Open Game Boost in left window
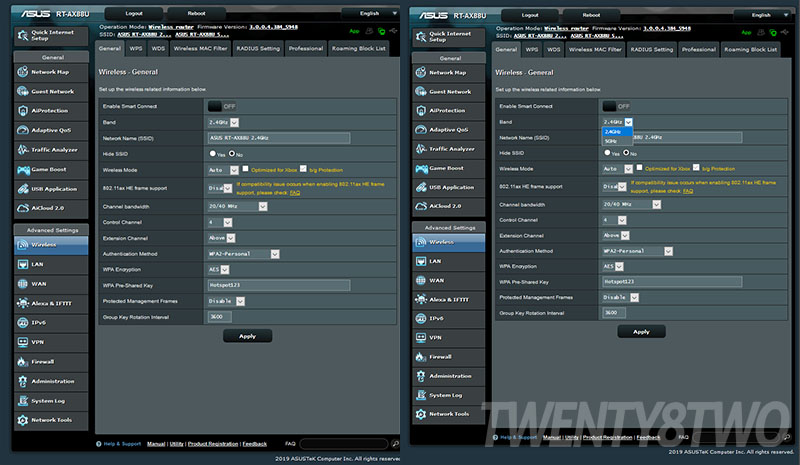 point(51,169)
